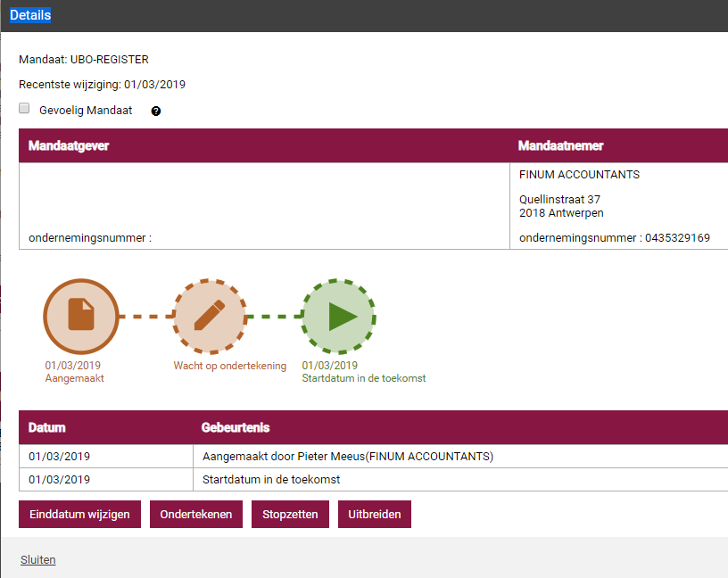
Task: Click the Mandaatnemer column header
Action: pyautogui.click(x=560, y=145)
